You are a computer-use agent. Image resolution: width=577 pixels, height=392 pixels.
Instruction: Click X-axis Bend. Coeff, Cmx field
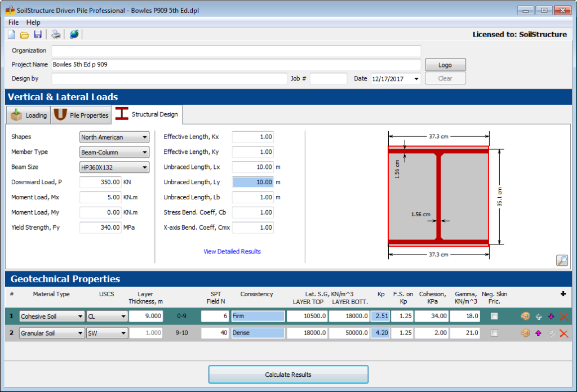point(253,227)
